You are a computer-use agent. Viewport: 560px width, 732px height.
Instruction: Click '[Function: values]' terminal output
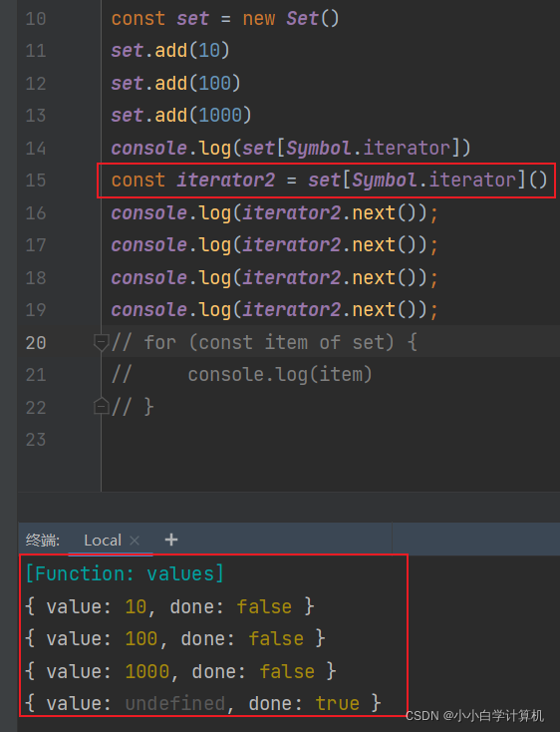[x=125, y=573]
